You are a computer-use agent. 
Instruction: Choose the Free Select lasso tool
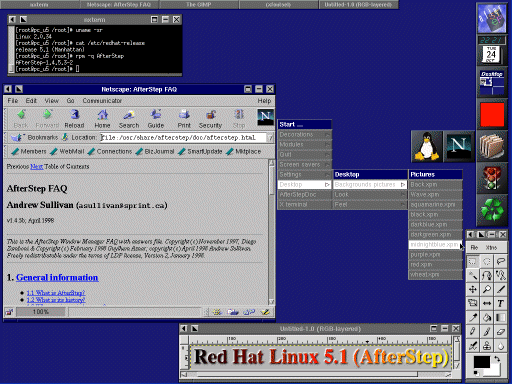coord(501,261)
